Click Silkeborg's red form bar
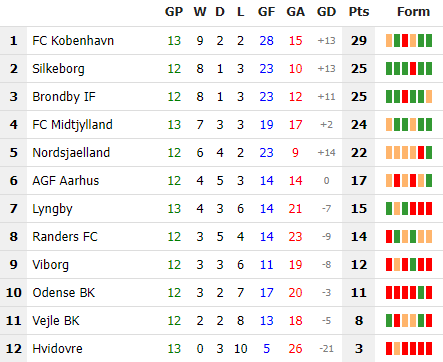Viewport: 443px width, 362px height. (413, 69)
